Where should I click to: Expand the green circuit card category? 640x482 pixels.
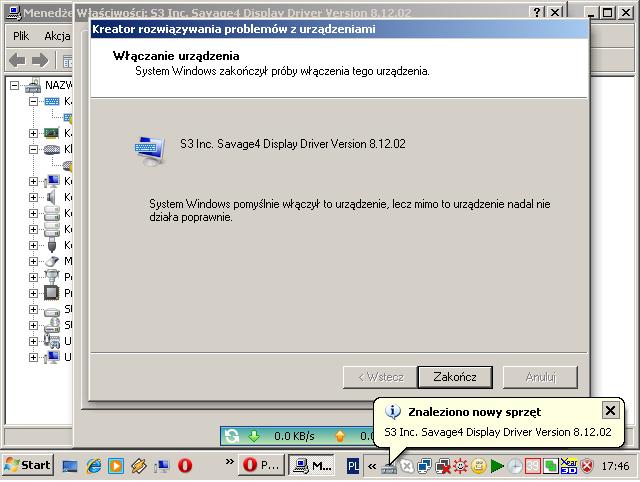coord(33,133)
